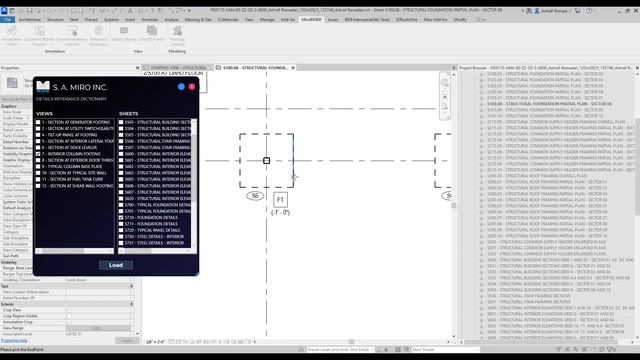Click the filter icon in the status bar
Viewport: 640px width, 360px height.
611,349
